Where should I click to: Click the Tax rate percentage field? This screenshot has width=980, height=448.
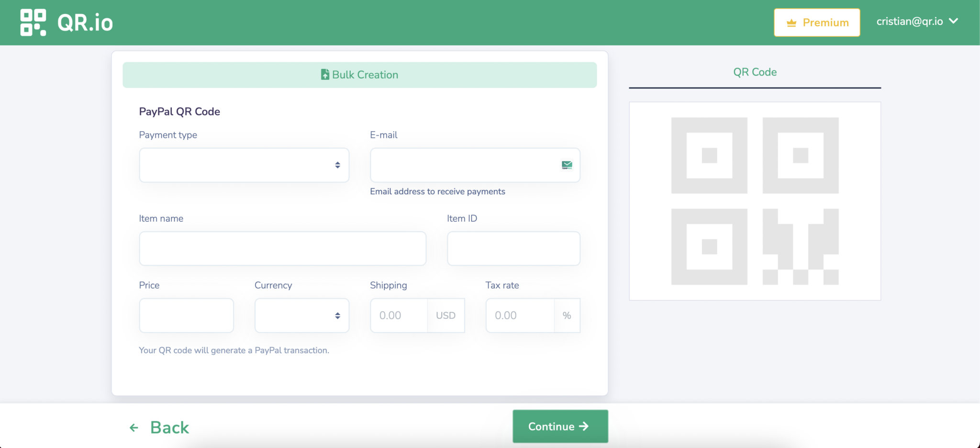pyautogui.click(x=519, y=315)
